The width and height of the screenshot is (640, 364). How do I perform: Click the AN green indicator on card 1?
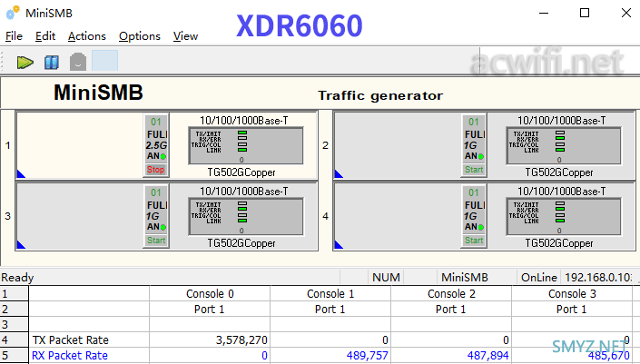pyautogui.click(x=163, y=156)
